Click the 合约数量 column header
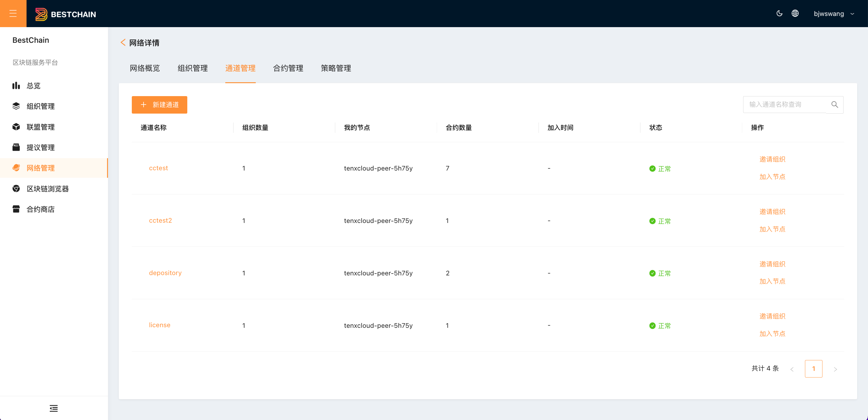Screen dimensions: 868x420 (459, 127)
